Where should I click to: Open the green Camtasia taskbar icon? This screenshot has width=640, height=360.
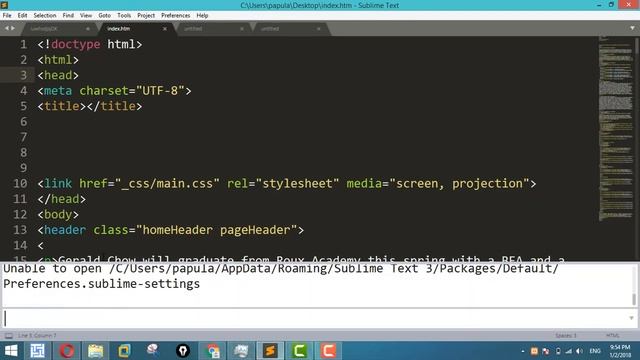[x=299, y=351]
